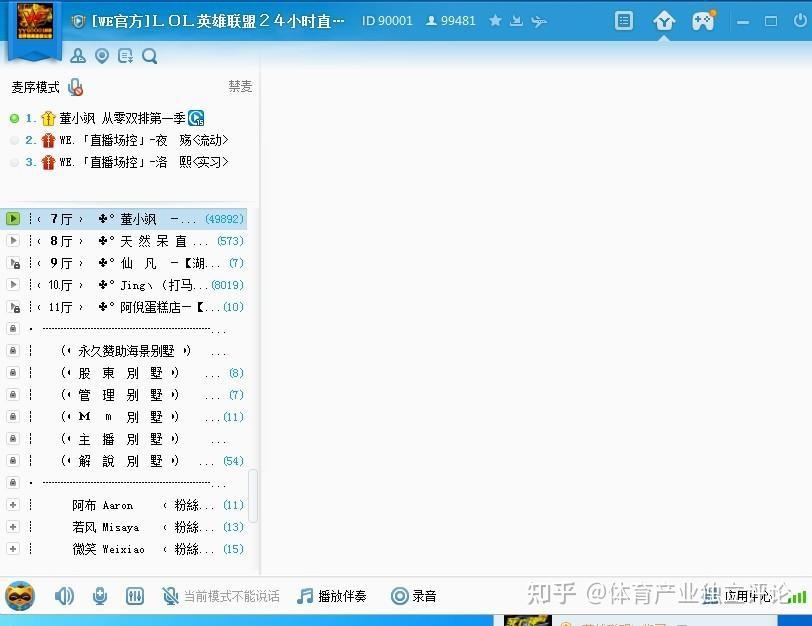
Task: Mute your microphone with the mic icon
Action: pyautogui.click(x=97, y=595)
